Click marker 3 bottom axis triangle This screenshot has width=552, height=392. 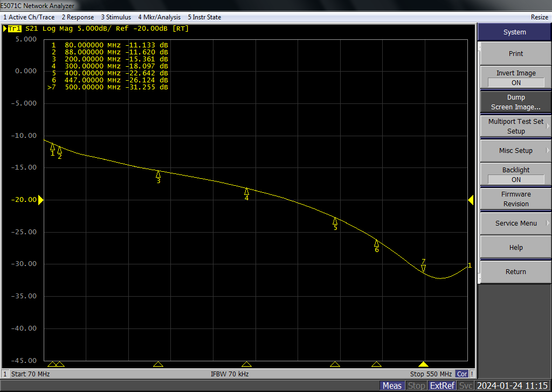[158, 364]
